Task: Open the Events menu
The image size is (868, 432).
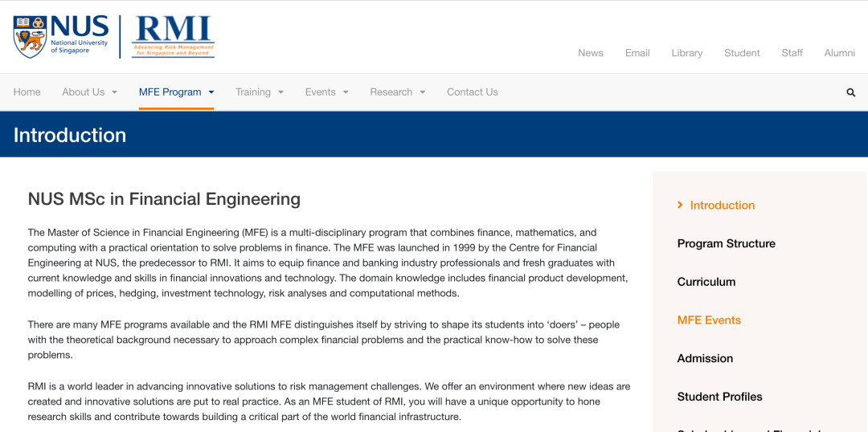Action: 320,92
